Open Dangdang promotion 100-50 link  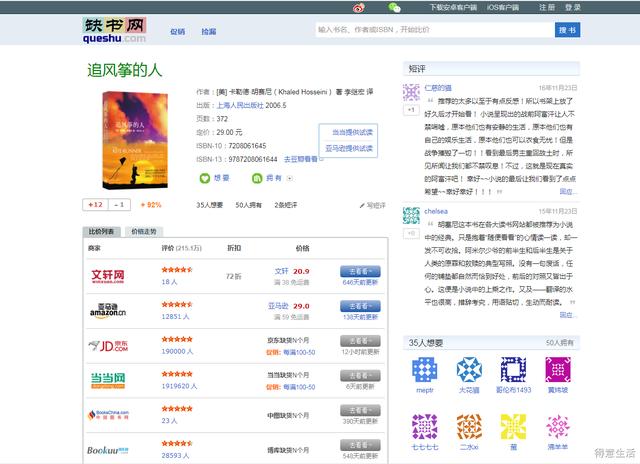pyautogui.click(x=299, y=387)
